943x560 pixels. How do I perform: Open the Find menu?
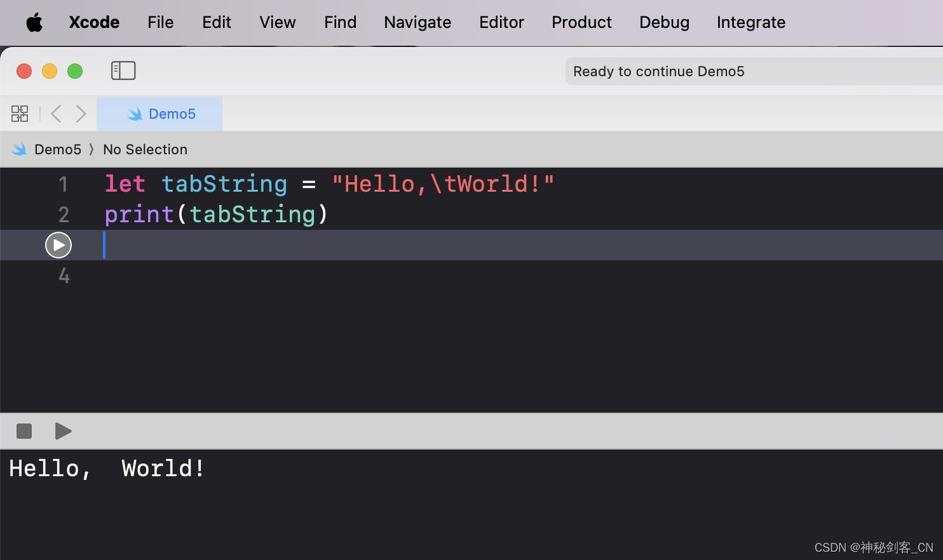click(341, 22)
